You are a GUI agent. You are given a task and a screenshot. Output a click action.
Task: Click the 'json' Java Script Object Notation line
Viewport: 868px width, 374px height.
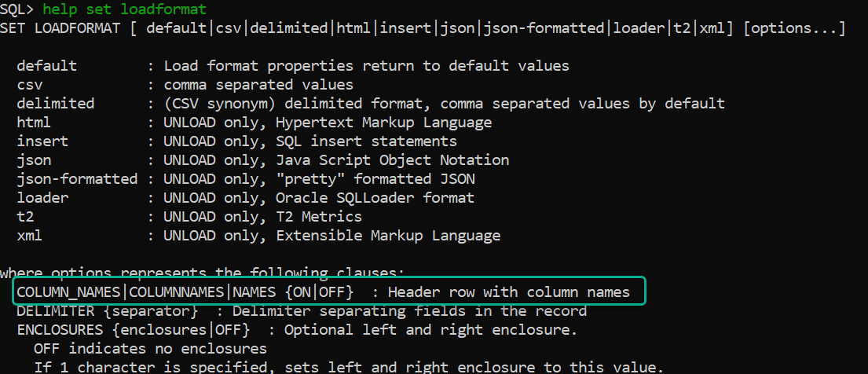263,160
